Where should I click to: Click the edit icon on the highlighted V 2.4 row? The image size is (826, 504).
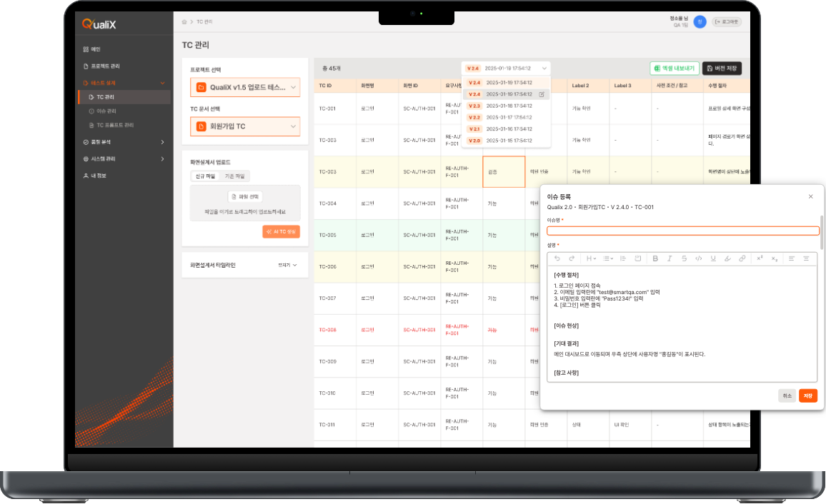pos(542,94)
